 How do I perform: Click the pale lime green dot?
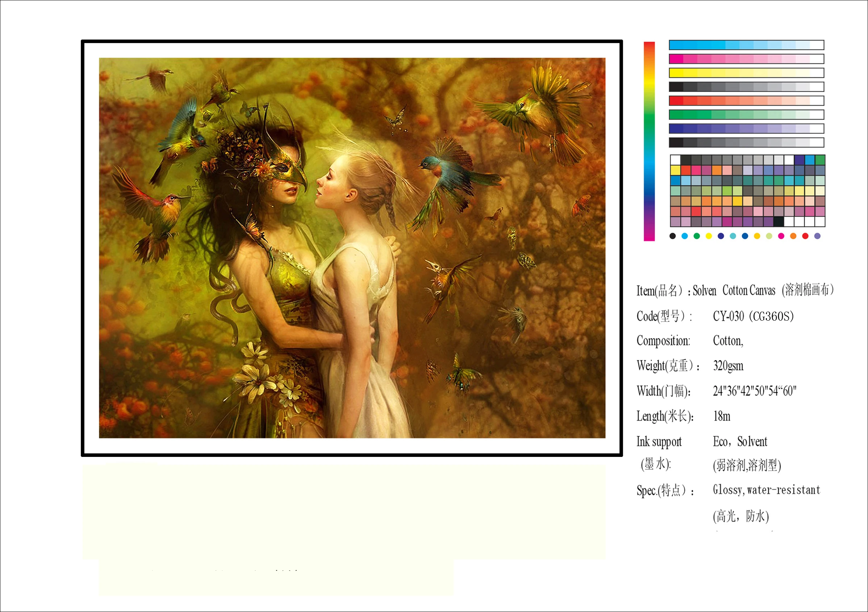pyautogui.click(x=769, y=236)
